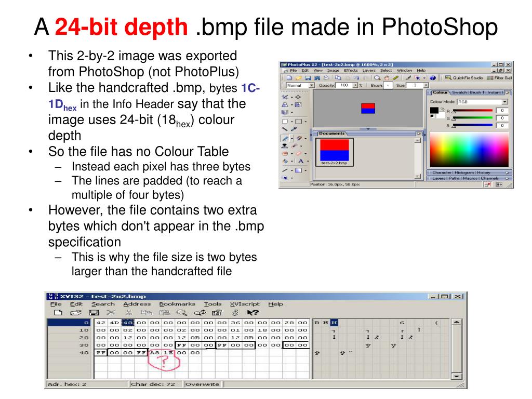Open the Image menu in PhotoPlus

pyautogui.click(x=333, y=71)
